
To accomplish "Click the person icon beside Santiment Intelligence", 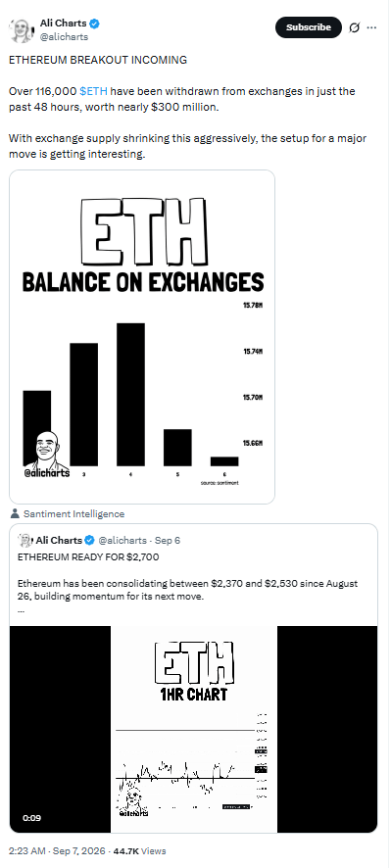I will click(15, 513).
